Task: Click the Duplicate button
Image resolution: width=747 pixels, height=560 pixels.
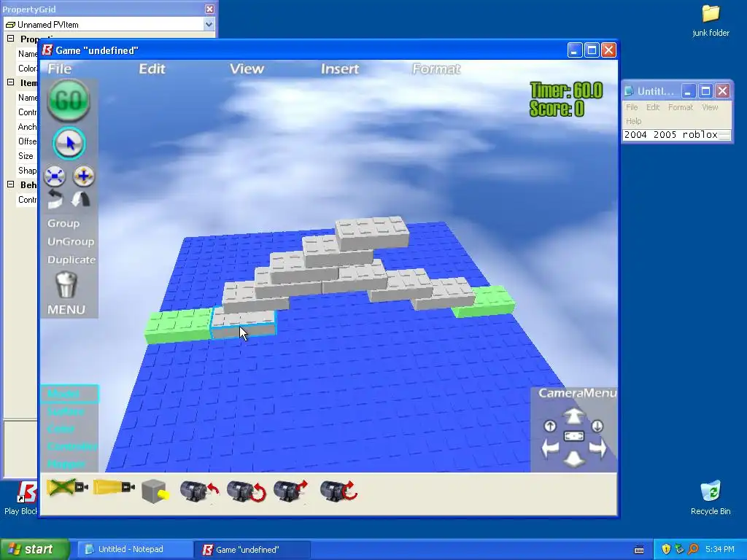Action: pyautogui.click(x=71, y=260)
